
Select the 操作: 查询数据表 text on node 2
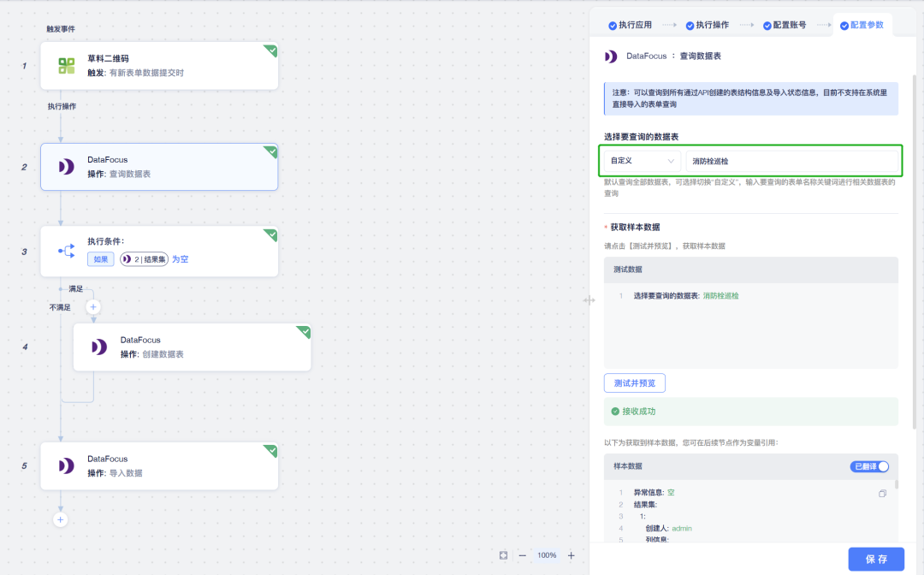click(x=119, y=175)
